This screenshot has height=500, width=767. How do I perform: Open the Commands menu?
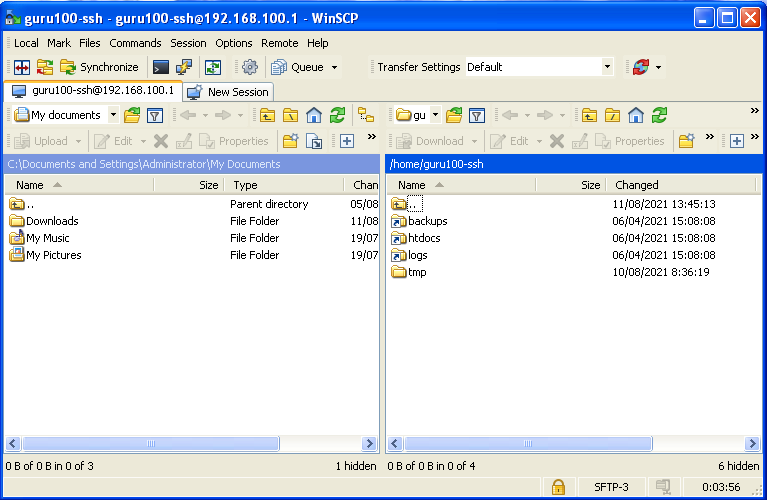pos(135,43)
